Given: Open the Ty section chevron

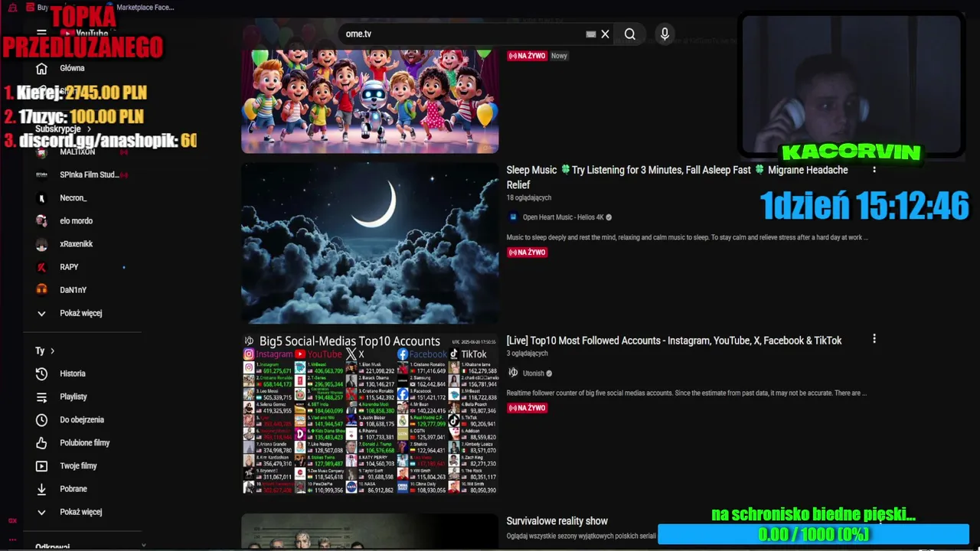Looking at the screenshot, I should point(52,350).
